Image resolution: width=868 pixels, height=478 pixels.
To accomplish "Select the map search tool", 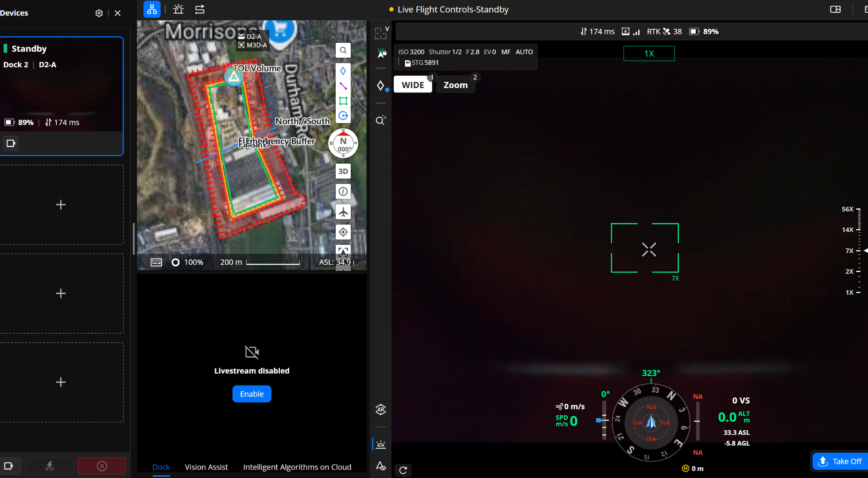I will click(x=343, y=50).
